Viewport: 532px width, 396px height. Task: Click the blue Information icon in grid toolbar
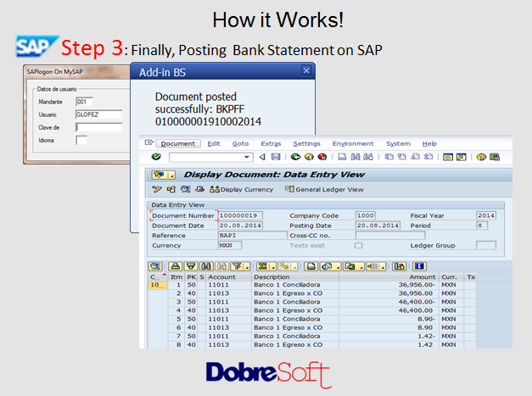click(419, 266)
